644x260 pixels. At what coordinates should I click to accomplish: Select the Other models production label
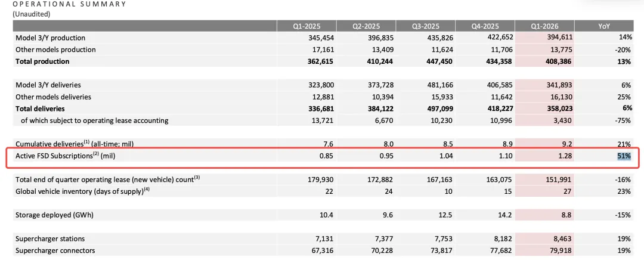coord(55,49)
